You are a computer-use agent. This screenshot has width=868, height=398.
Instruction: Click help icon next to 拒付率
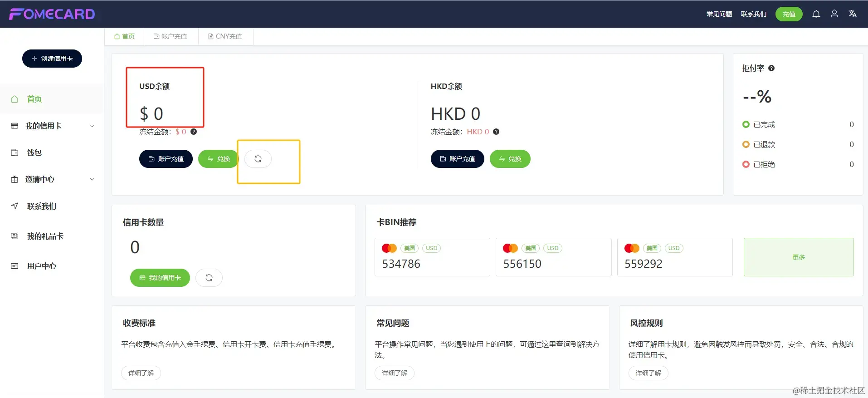(771, 68)
